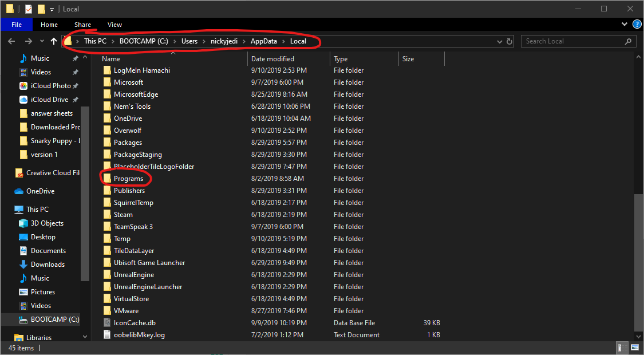Select the VMware folder

pos(126,310)
